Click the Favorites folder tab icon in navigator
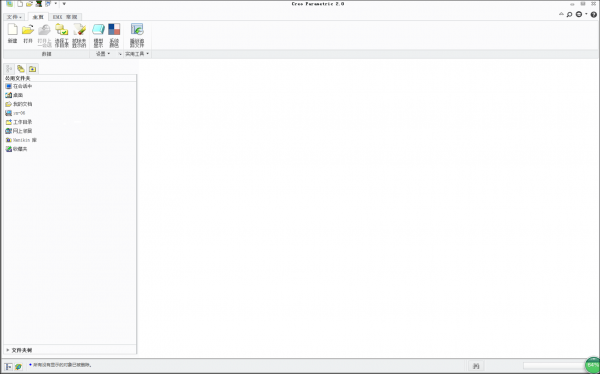Screen dimensions: 600x374 (33, 69)
